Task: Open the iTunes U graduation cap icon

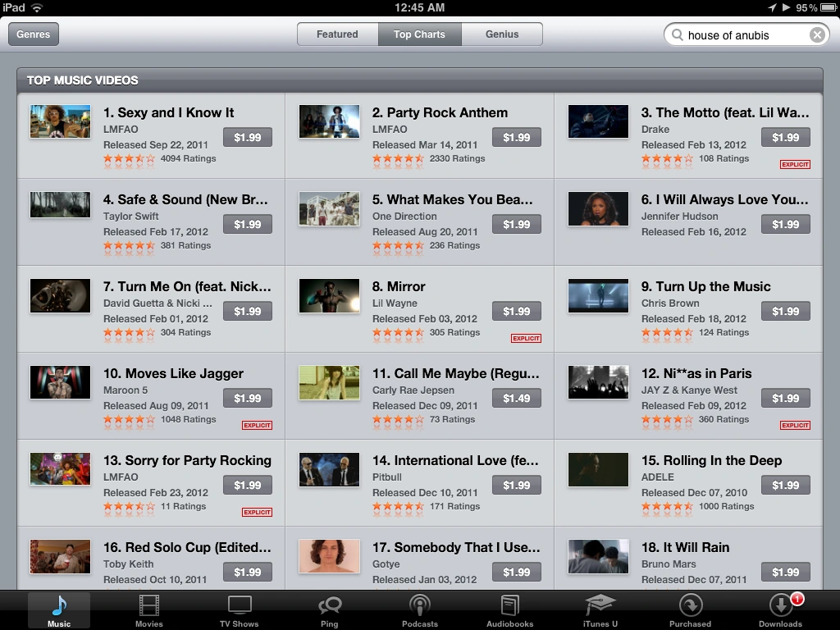Action: (600, 605)
